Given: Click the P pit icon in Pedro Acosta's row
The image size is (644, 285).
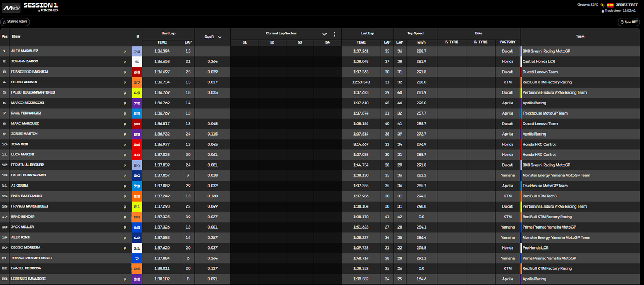Looking at the screenshot, I should 125,82.
